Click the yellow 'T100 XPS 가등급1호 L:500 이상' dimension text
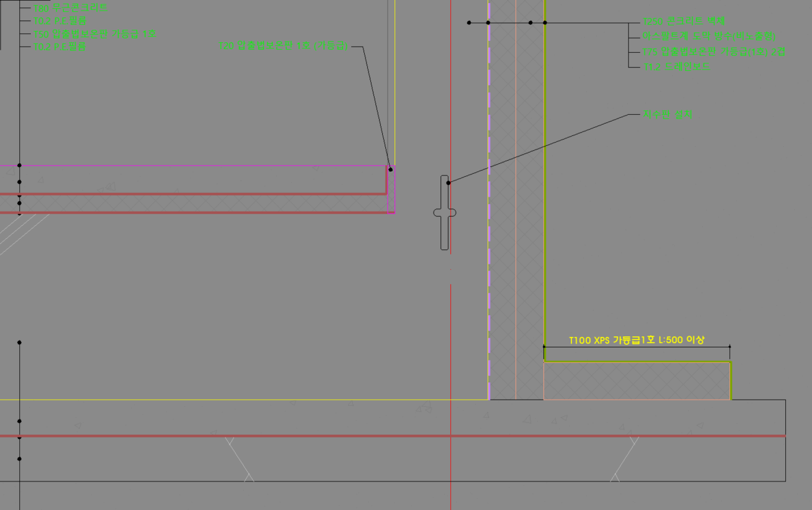The height and width of the screenshot is (510, 812). point(636,340)
